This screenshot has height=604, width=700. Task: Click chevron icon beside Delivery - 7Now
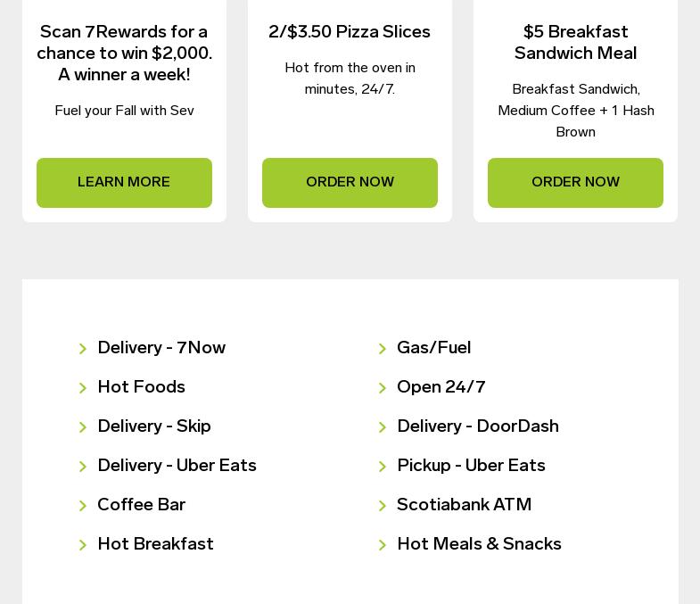coord(83,349)
